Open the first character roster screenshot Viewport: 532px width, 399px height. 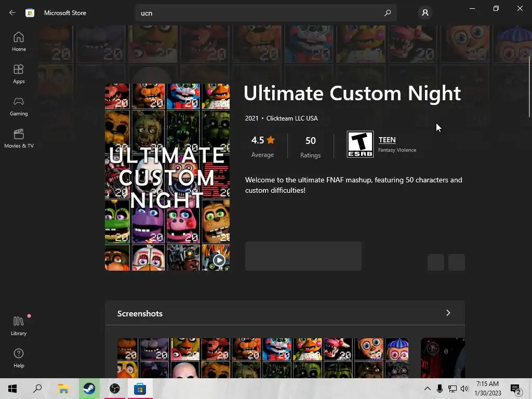[262, 358]
